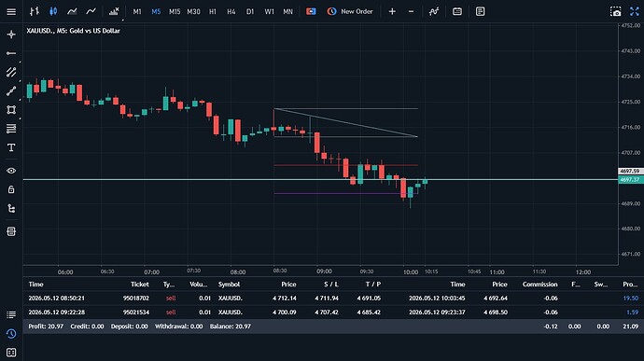
Task: Open the indicators list icon
Action: [x=114, y=11]
